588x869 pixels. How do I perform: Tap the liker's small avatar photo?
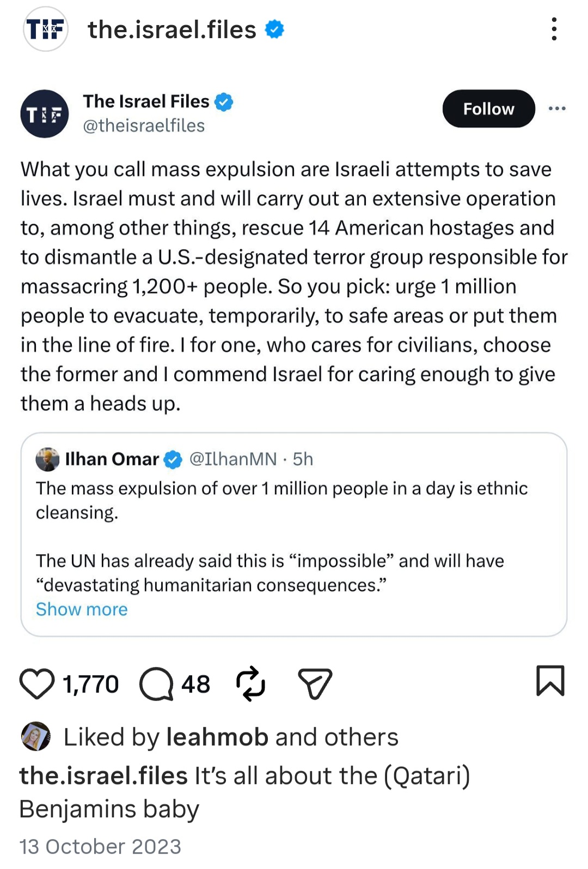pos(36,737)
